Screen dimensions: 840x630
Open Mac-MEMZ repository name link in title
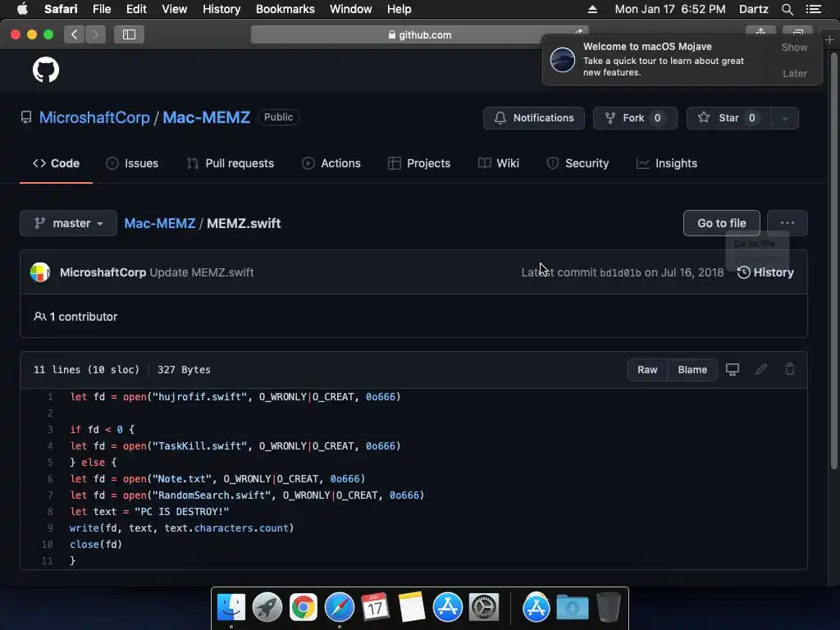click(206, 117)
